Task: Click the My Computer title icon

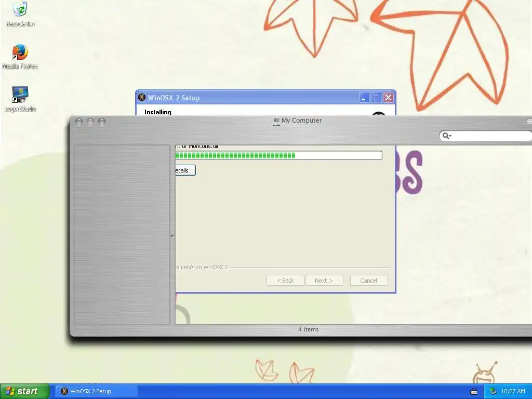Action: click(276, 121)
